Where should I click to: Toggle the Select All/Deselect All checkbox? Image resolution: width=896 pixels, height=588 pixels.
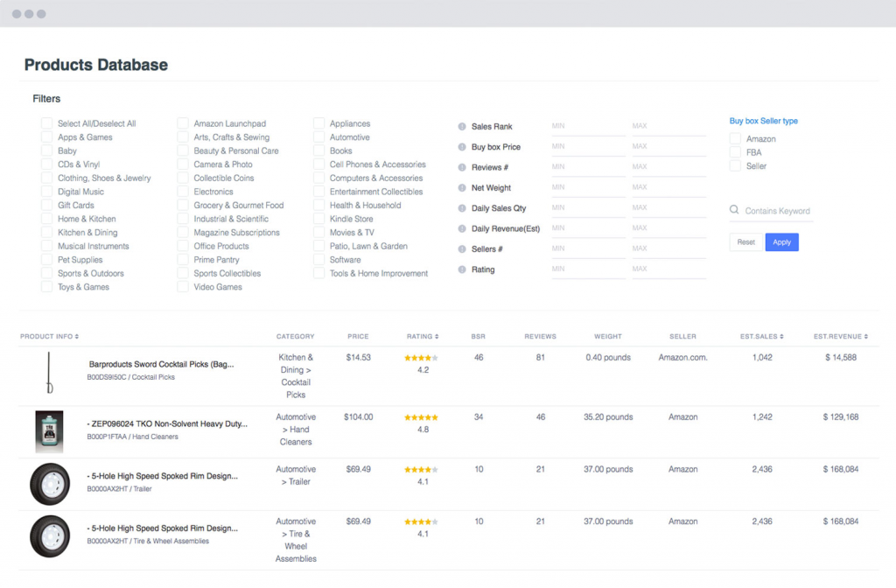click(x=45, y=123)
